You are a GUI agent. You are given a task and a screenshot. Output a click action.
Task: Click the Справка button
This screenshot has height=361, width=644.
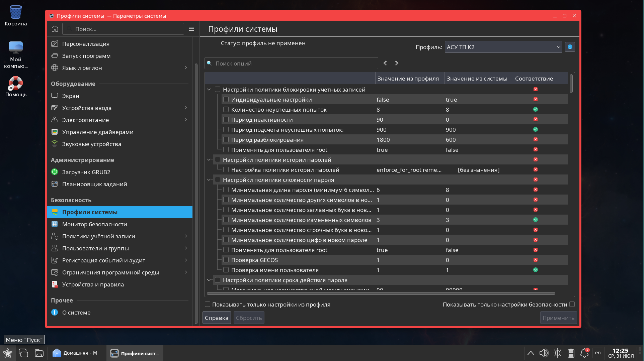(216, 318)
